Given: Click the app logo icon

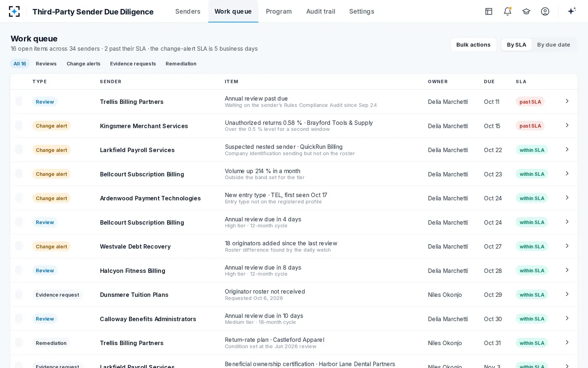Looking at the screenshot, I should 14,11.
